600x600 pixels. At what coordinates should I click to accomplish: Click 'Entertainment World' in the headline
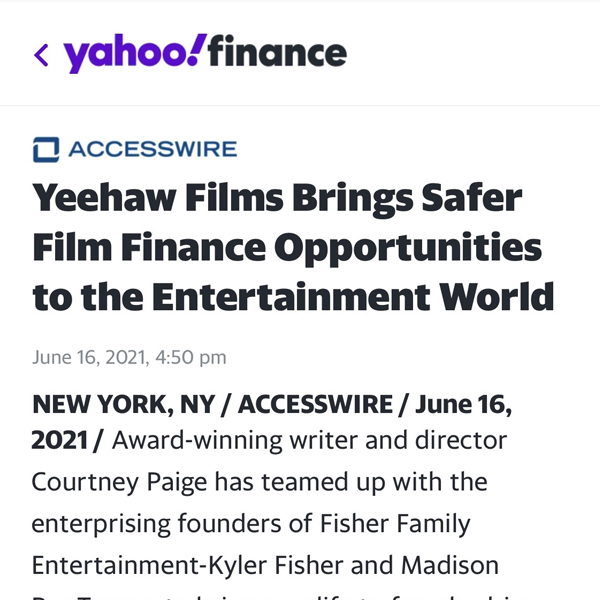coord(353,297)
